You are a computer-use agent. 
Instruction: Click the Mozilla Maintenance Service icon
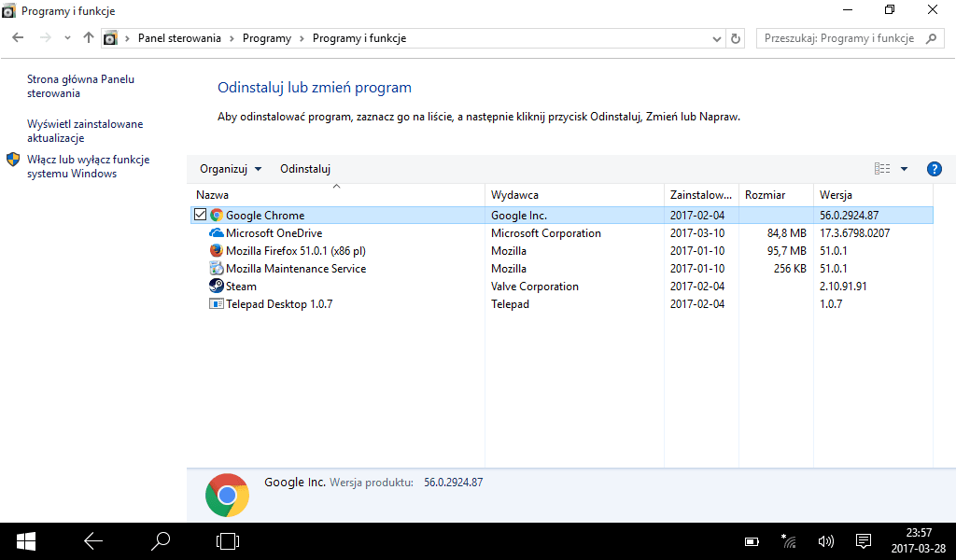click(217, 268)
